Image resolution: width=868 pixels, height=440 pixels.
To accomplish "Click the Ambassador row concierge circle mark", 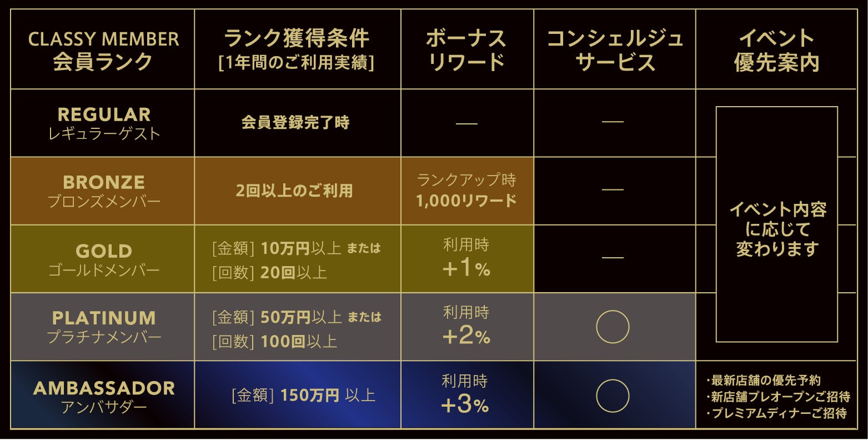I will click(x=613, y=396).
